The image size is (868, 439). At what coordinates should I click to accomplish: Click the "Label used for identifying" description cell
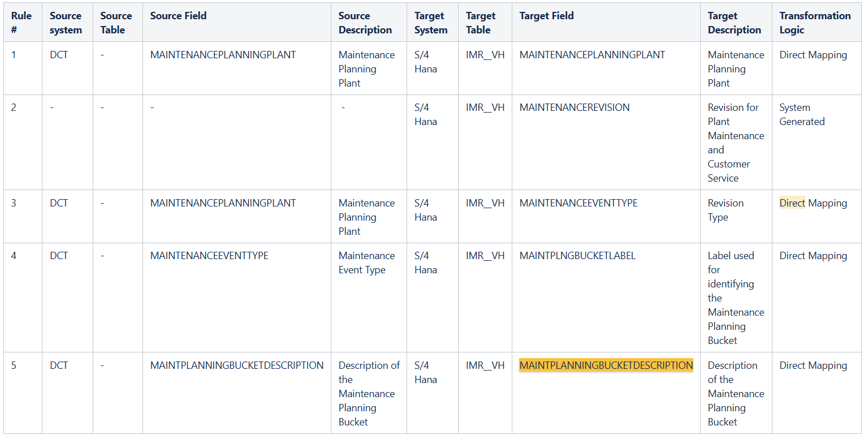(735, 298)
